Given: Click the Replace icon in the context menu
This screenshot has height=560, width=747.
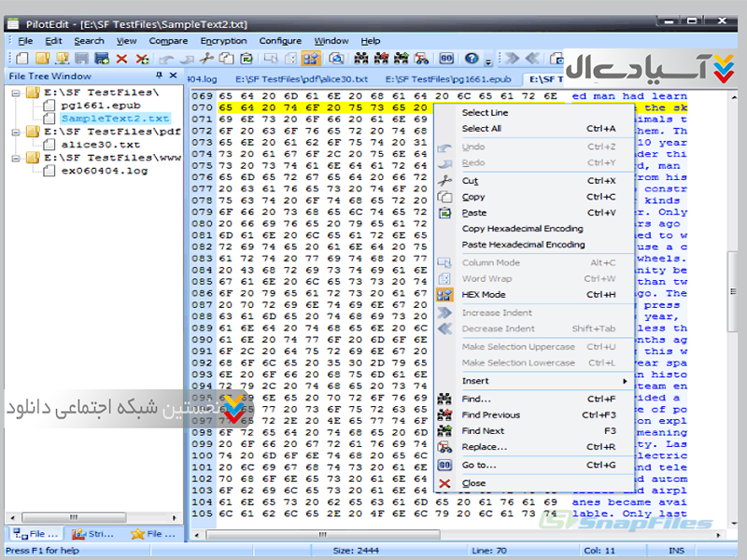Looking at the screenshot, I should pos(445,447).
